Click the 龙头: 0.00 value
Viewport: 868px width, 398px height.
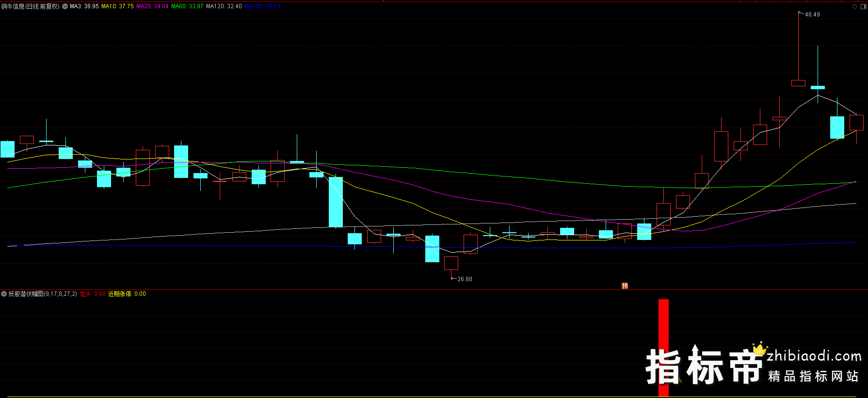click(93, 294)
